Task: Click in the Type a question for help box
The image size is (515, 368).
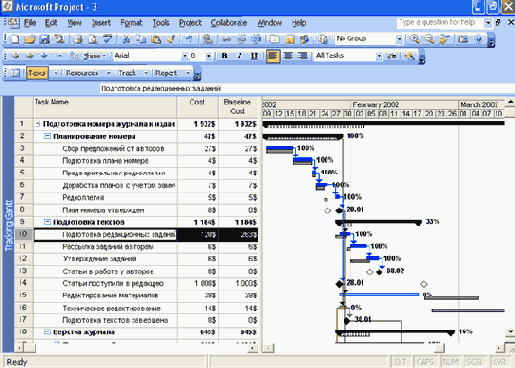Action: 440,23
